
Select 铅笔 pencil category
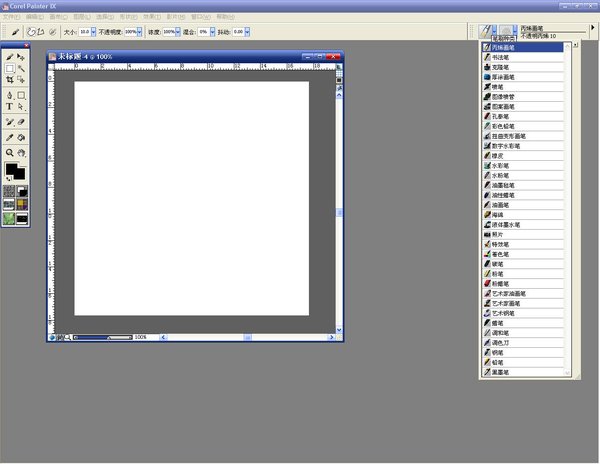[523, 363]
